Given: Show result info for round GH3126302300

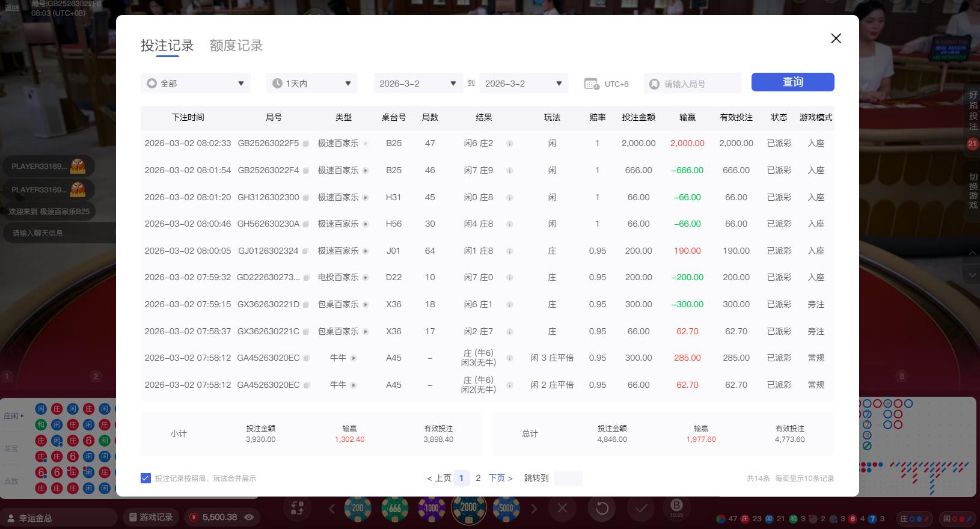Looking at the screenshot, I should (509, 198).
